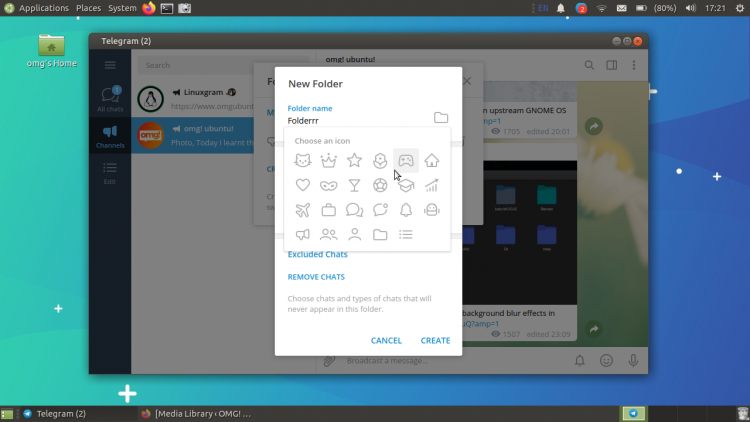Start voice message recording
Viewport: 750px width, 422px height.
click(633, 360)
